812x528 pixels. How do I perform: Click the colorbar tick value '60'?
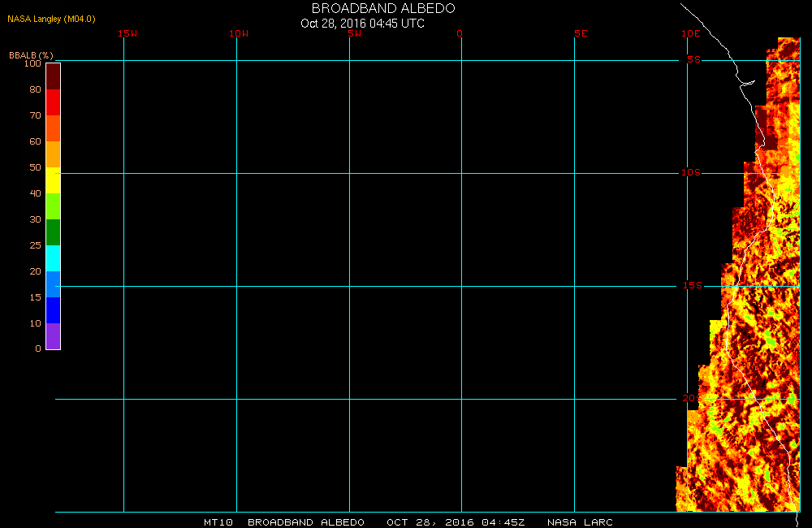point(35,141)
